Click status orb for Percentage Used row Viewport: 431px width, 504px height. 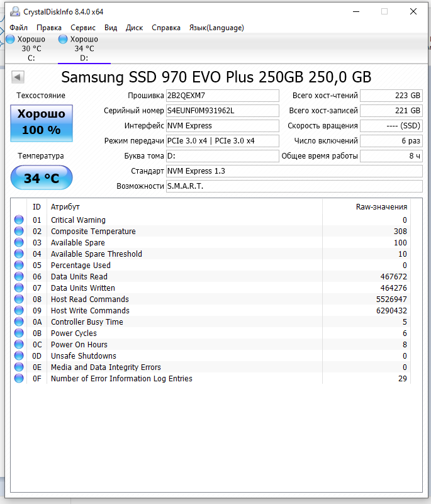click(x=19, y=265)
